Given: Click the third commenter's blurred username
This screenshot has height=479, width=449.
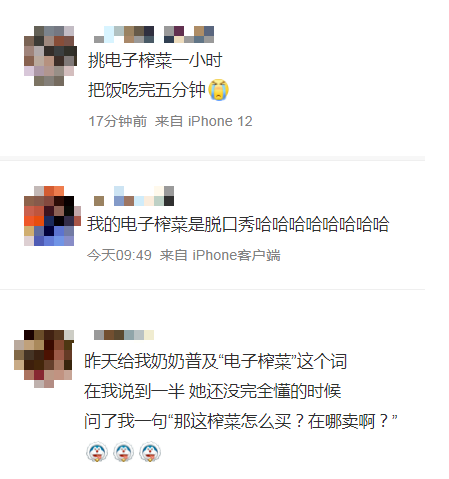Looking at the screenshot, I should point(124,335).
